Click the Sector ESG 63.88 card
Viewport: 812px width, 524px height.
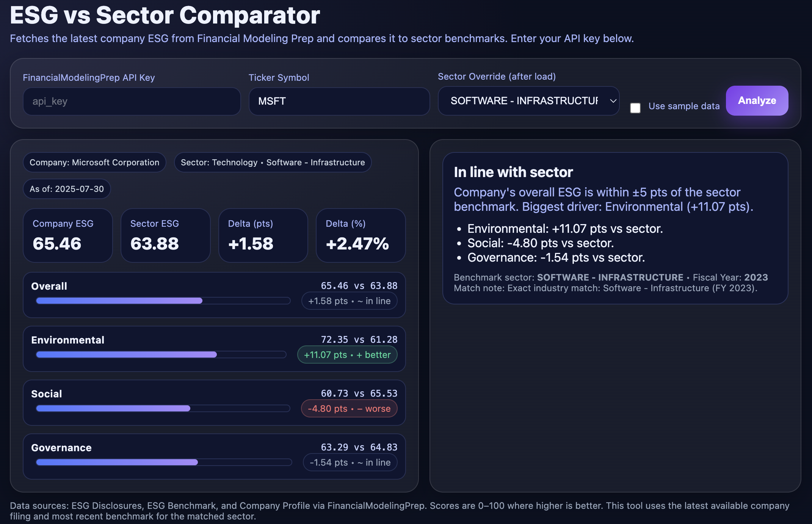[165, 235]
